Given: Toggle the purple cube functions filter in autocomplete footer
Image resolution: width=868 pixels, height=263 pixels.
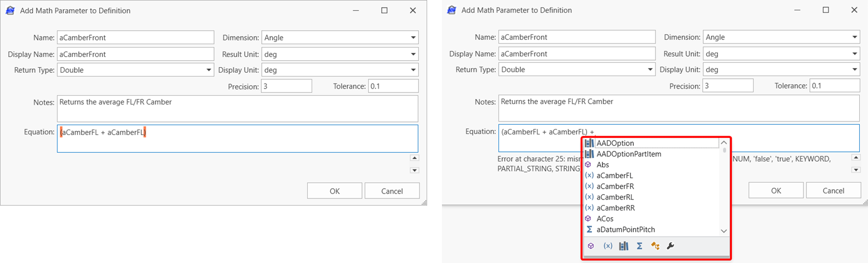Looking at the screenshot, I should pyautogui.click(x=590, y=246).
